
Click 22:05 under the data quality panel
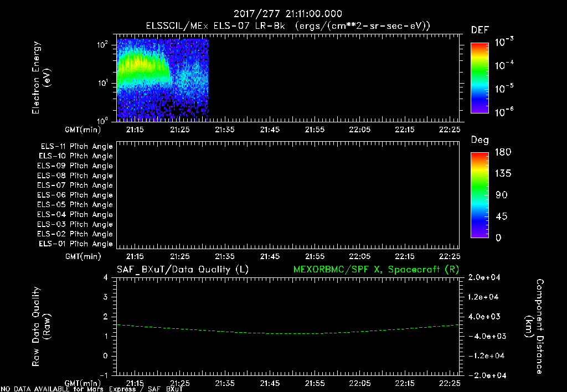[x=360, y=383]
